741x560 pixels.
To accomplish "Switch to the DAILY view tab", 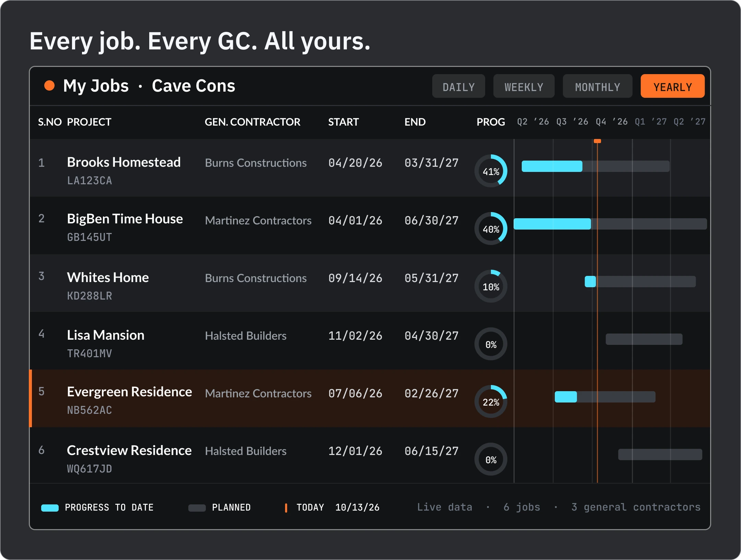I will point(458,86).
